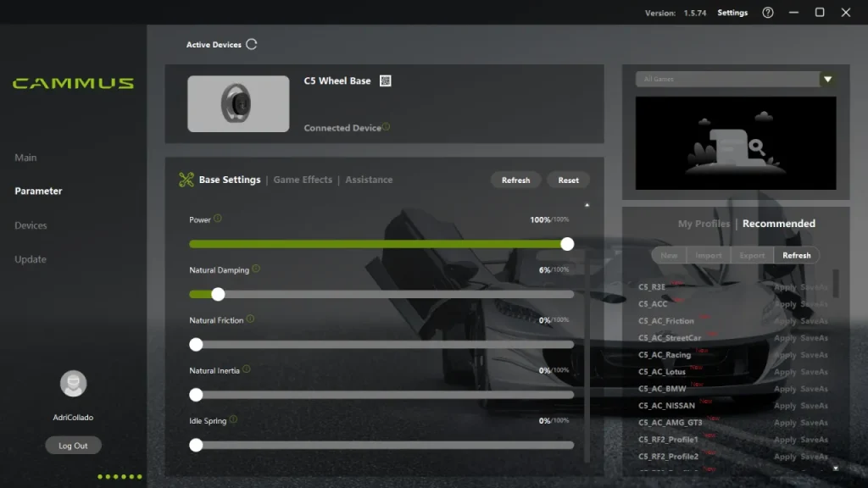Click the Natural Damping slider handle
Viewport: 868px width, 488px height.
coord(218,295)
